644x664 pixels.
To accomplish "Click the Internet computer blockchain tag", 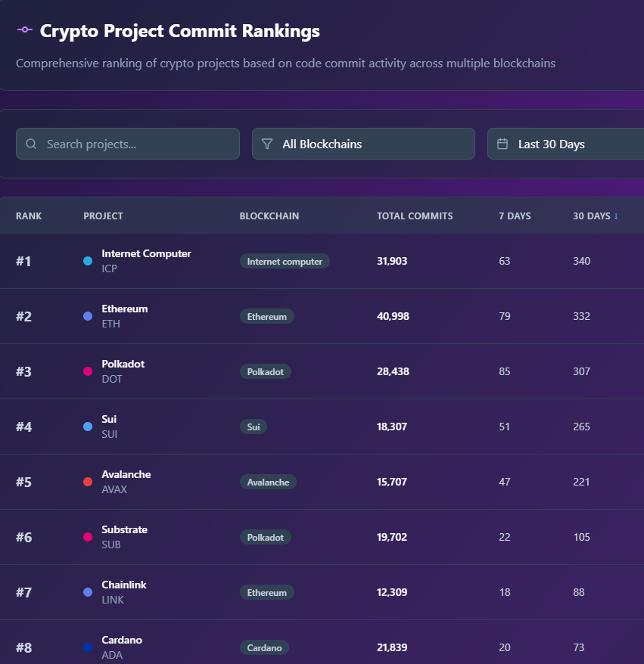I will point(285,261).
